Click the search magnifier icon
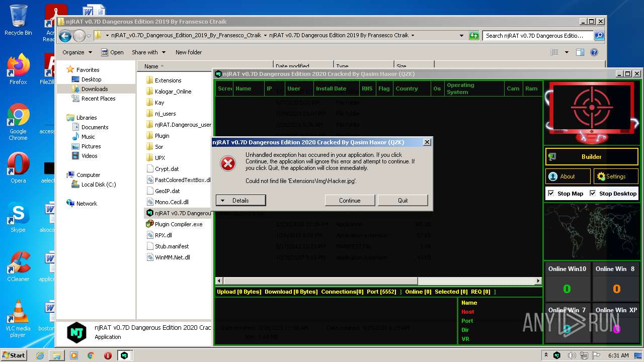Viewport: 644px width, 362px height. click(x=599, y=36)
